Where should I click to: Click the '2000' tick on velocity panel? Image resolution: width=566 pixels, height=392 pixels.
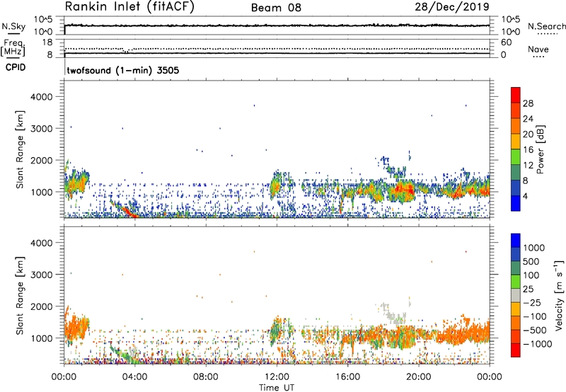tap(42, 306)
